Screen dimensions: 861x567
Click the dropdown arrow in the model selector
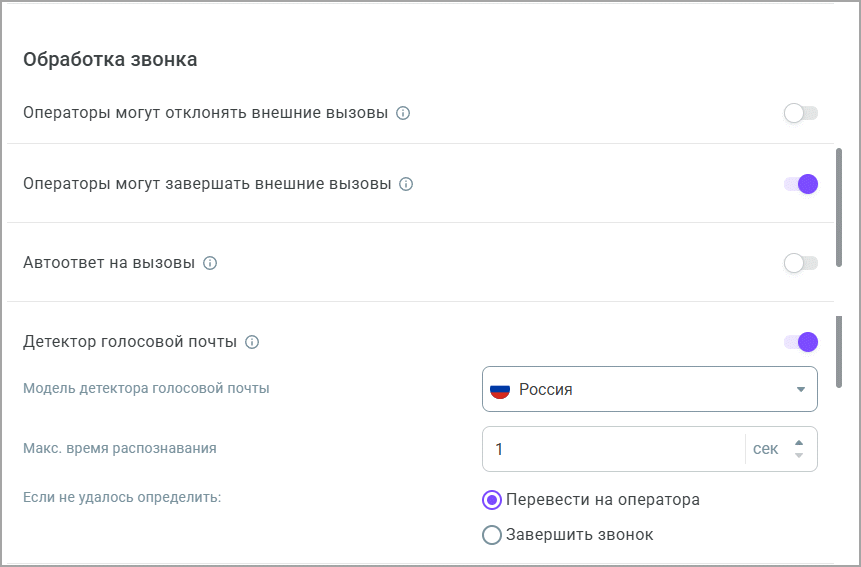pyautogui.click(x=800, y=390)
